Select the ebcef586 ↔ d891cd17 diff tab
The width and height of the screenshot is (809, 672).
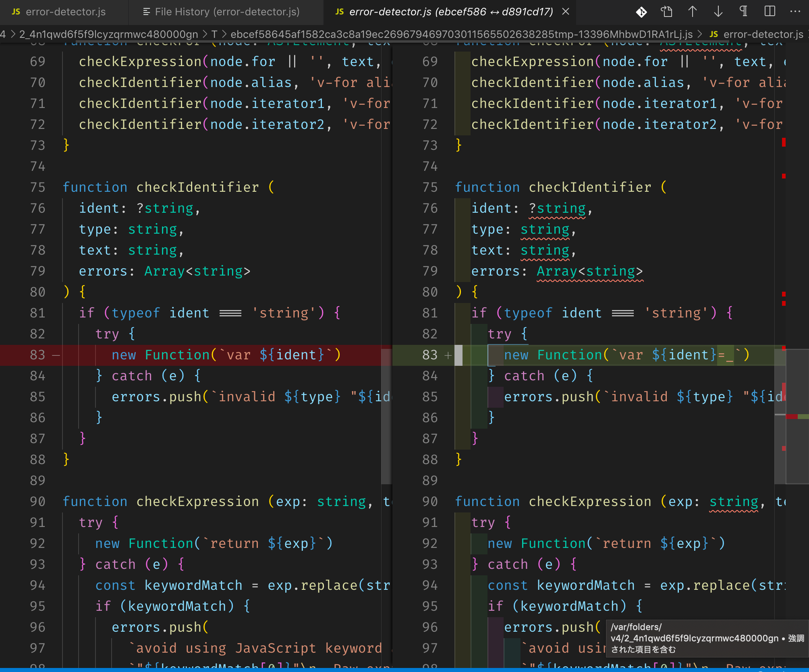450,12
